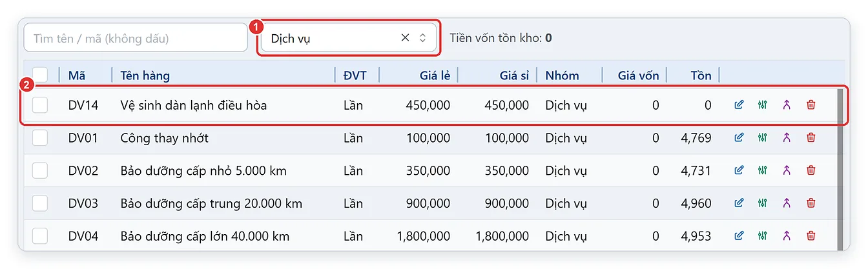Sort by the Giá vốn column header
The width and height of the screenshot is (868, 269).
pyautogui.click(x=638, y=75)
